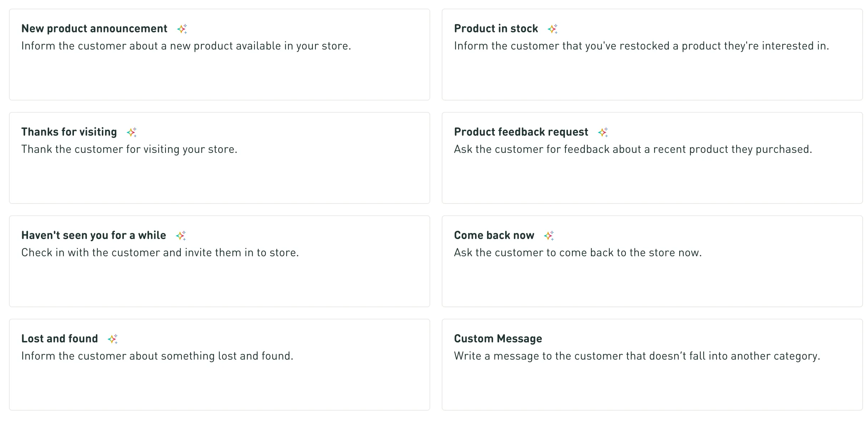Click sparkle icon next to Come back now

click(549, 235)
